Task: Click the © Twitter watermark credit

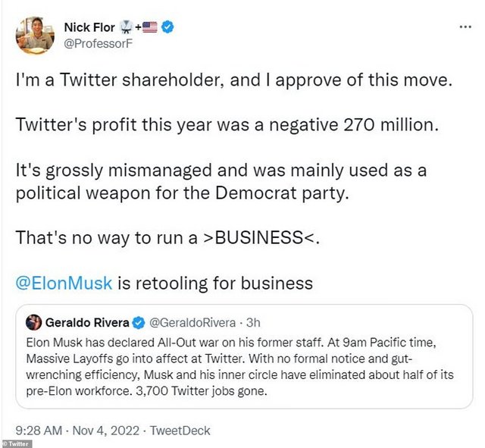Action: [x=17, y=442]
